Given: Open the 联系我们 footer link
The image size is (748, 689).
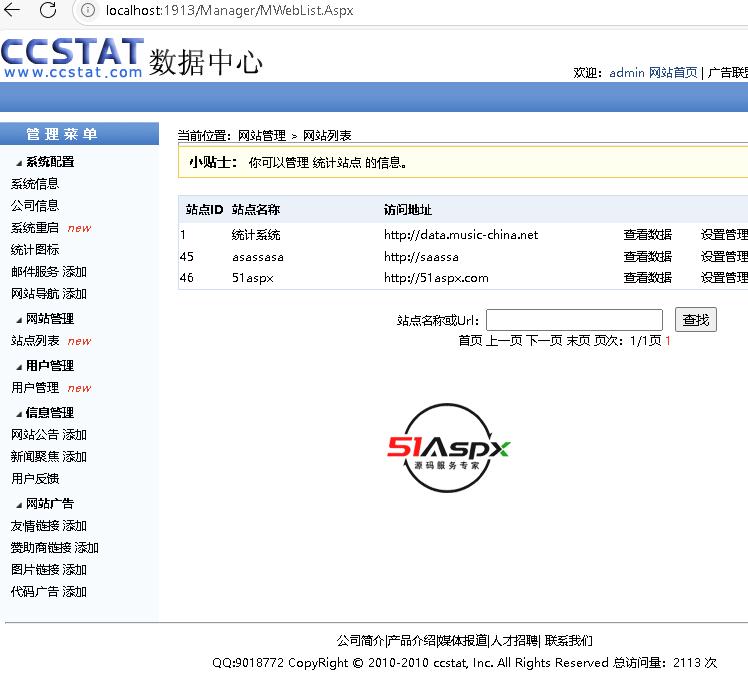Looking at the screenshot, I should pos(568,641).
